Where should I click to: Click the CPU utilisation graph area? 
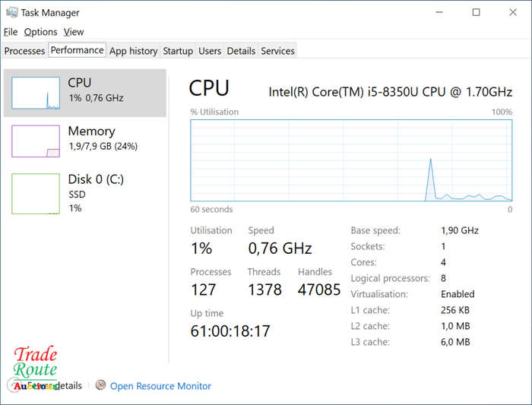(x=351, y=160)
